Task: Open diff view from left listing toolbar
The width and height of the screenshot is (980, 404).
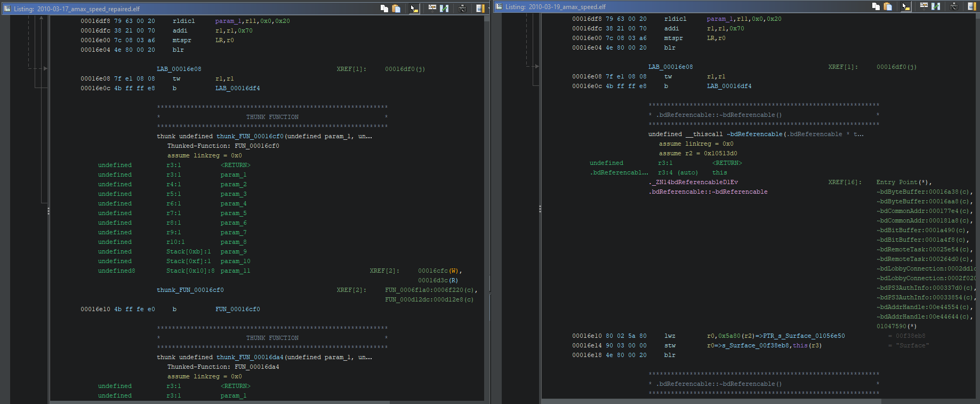Action: point(444,9)
